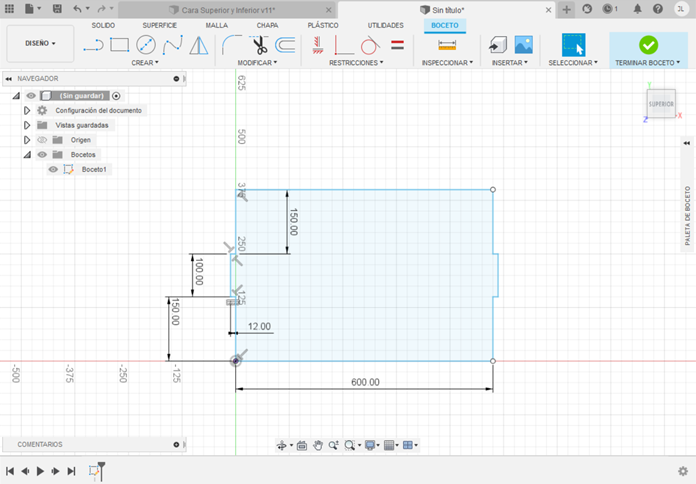This screenshot has height=484, width=696.
Task: Click the Select tool icon
Action: pyautogui.click(x=573, y=45)
